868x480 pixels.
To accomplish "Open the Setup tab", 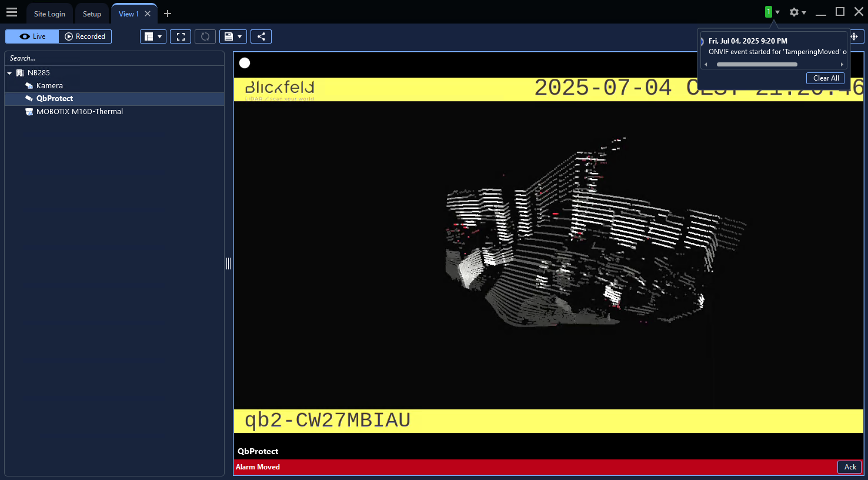I will coord(92,14).
